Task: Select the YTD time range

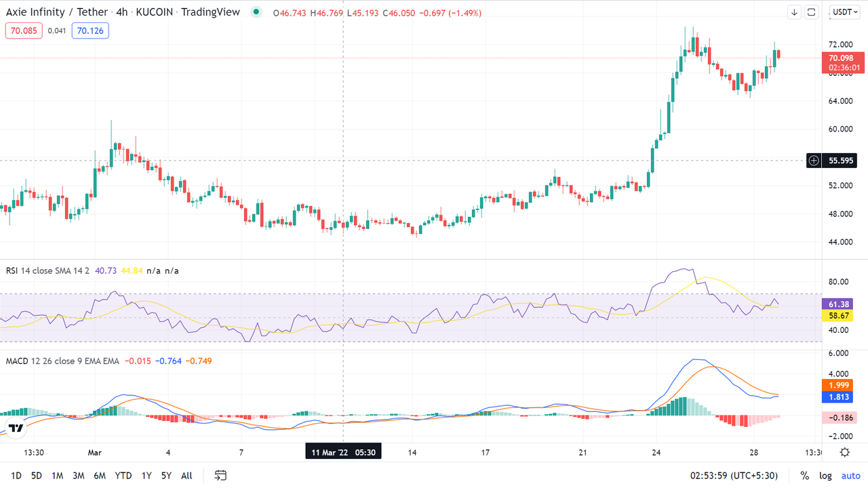Action: click(123, 476)
